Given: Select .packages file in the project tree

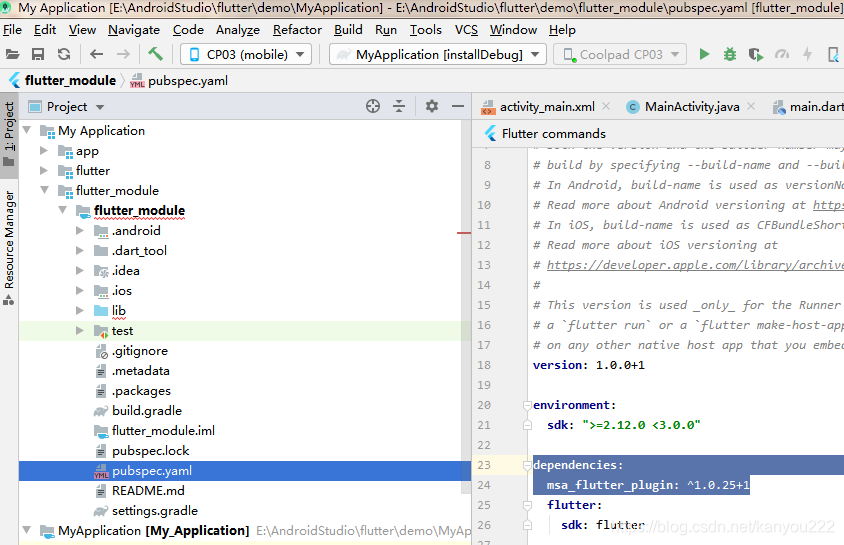Looking at the screenshot, I should 141,391.
